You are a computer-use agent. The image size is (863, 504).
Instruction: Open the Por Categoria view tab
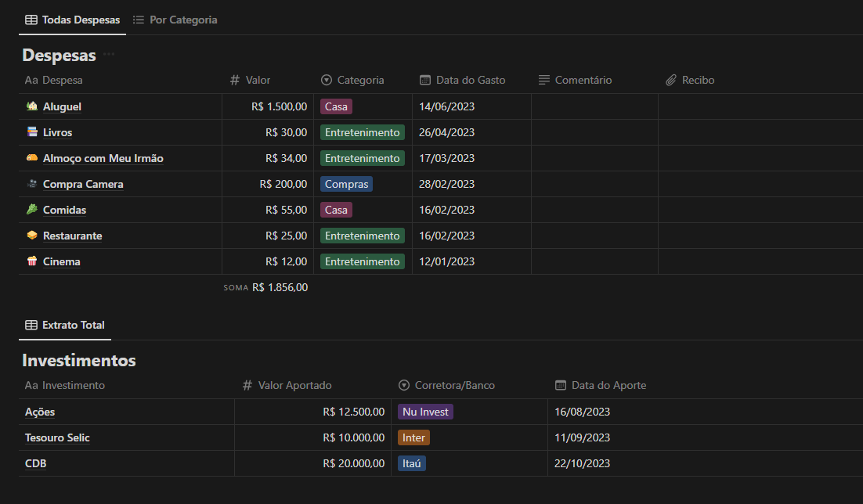click(175, 20)
